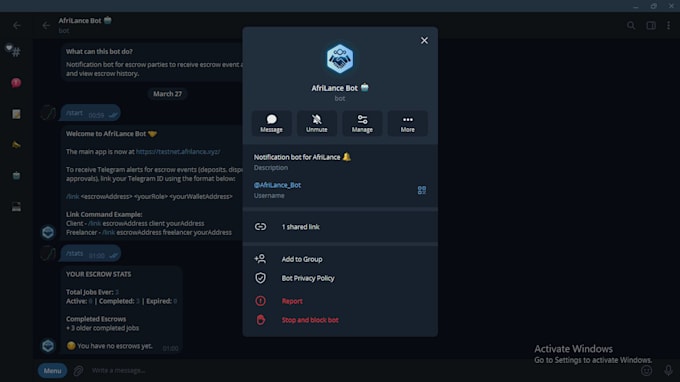This screenshot has height=382, width=680.
Task: Click the red hand Stop icon
Action: click(x=260, y=320)
